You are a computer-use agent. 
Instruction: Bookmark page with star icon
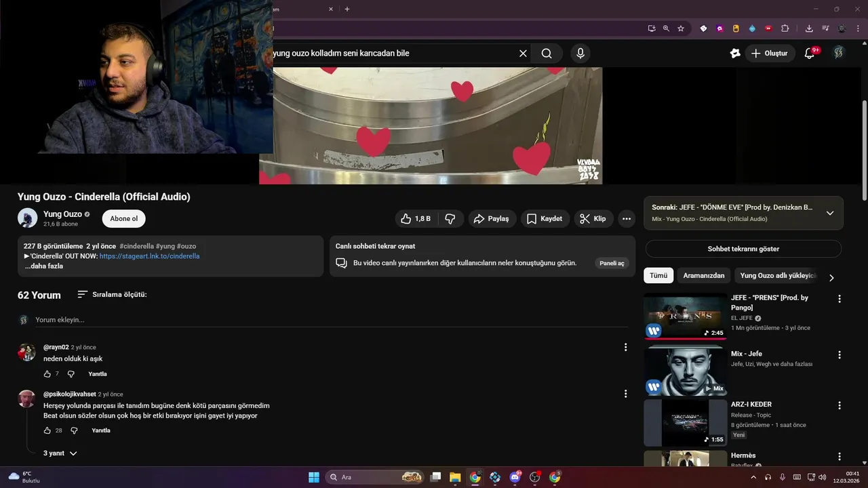681,28
